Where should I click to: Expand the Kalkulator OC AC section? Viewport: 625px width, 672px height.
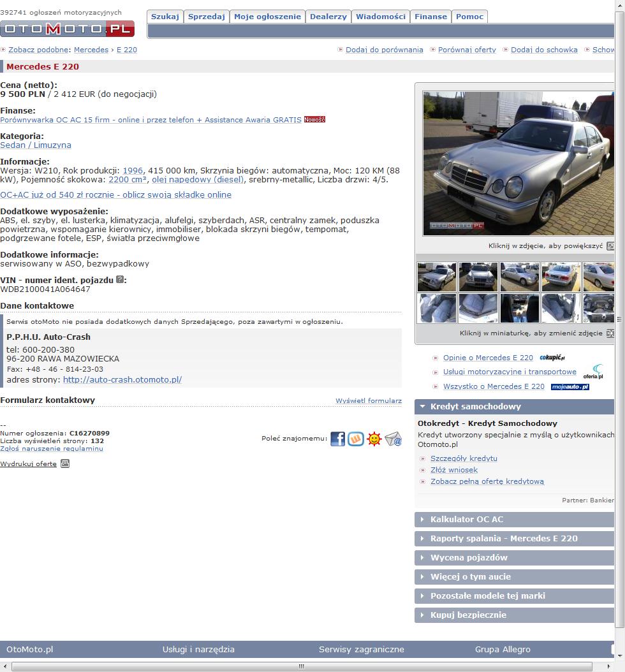point(515,520)
